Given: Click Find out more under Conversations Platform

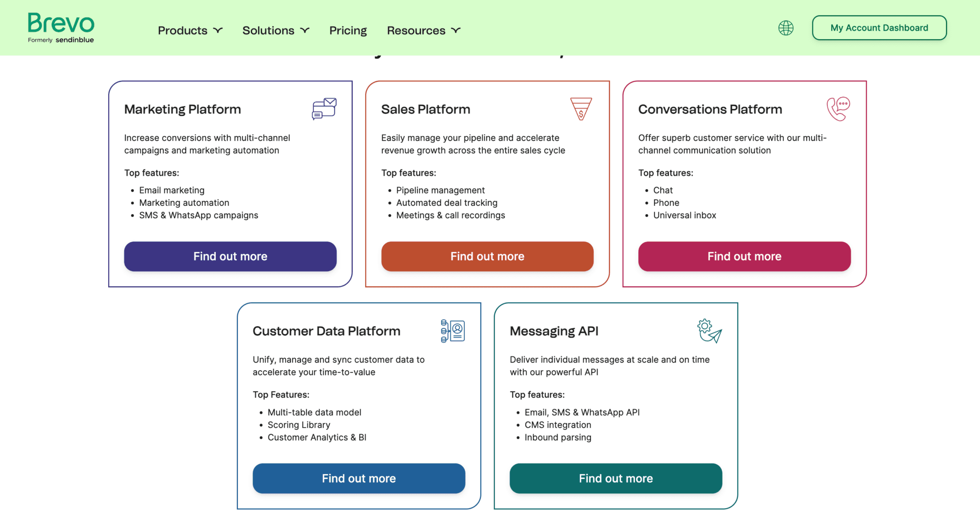Looking at the screenshot, I should tap(744, 256).
